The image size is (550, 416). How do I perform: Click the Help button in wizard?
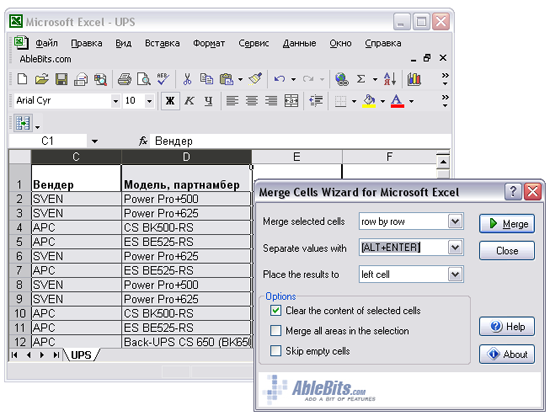coord(507,326)
